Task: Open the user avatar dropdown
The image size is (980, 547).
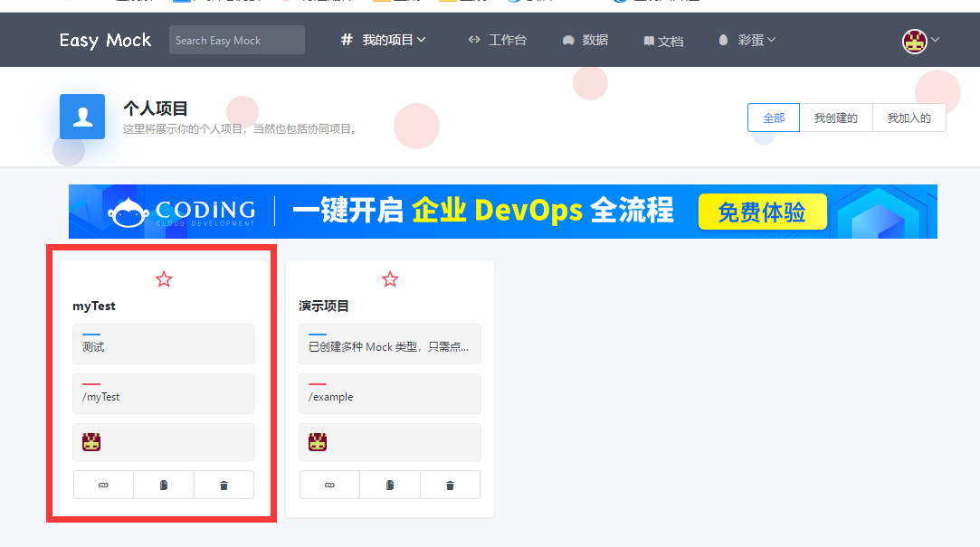Action: point(917,40)
